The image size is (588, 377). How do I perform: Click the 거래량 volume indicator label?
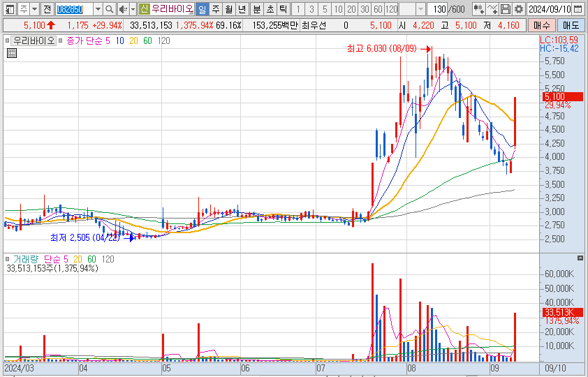26,259
